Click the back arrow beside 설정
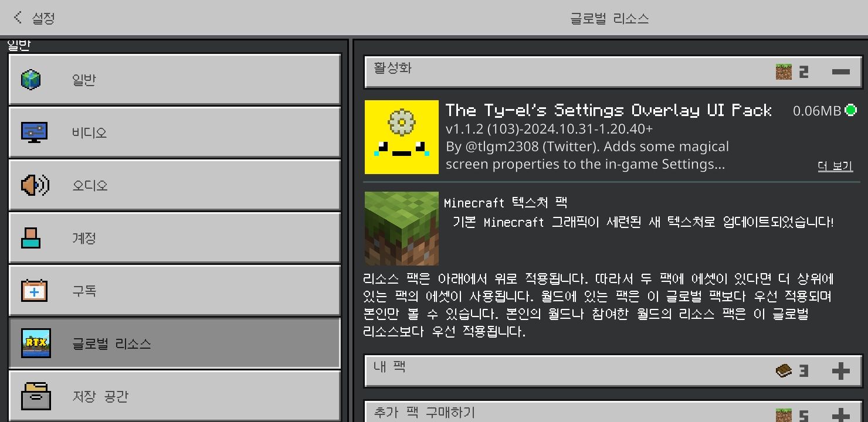 17,18
